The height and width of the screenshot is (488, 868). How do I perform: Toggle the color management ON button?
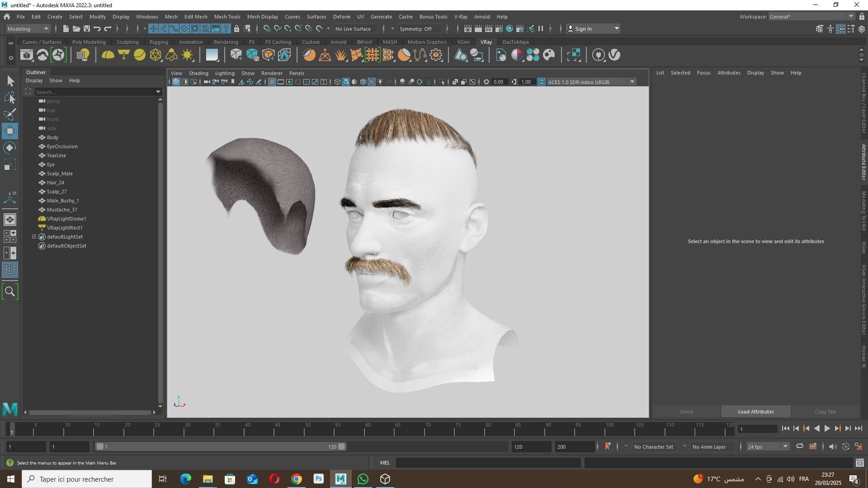542,82
